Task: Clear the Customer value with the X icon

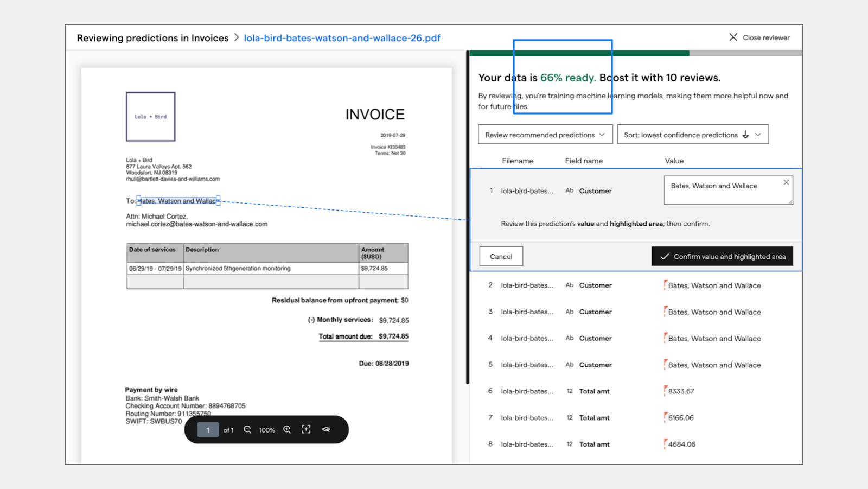Action: pyautogui.click(x=786, y=182)
